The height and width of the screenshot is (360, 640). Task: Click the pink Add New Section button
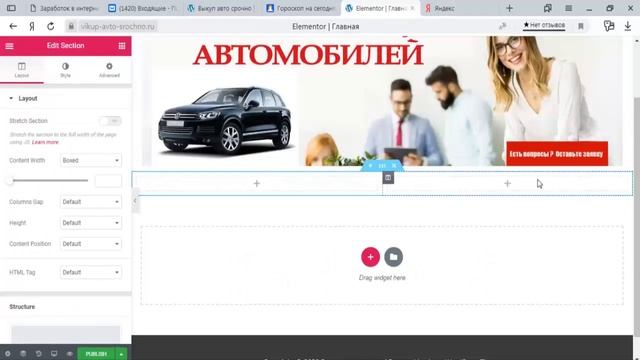point(370,257)
